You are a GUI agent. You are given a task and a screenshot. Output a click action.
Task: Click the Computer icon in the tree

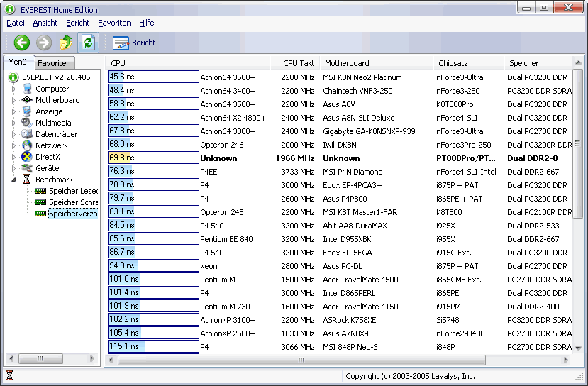pos(27,89)
